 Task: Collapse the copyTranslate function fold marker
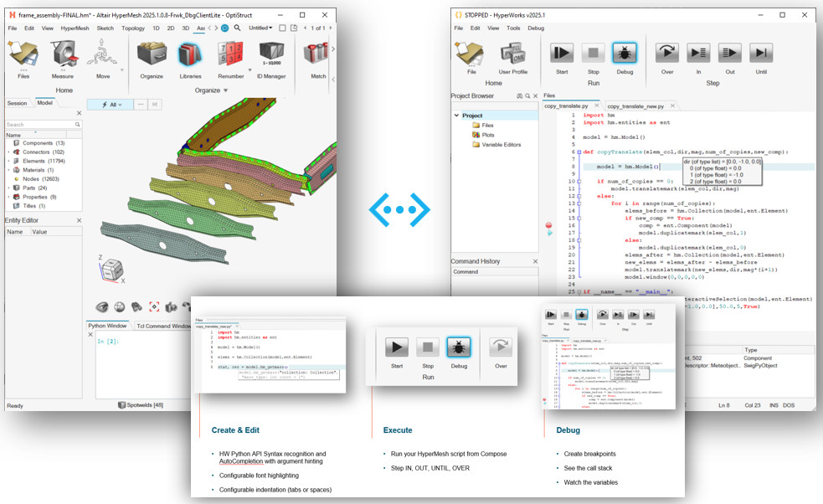click(x=578, y=152)
